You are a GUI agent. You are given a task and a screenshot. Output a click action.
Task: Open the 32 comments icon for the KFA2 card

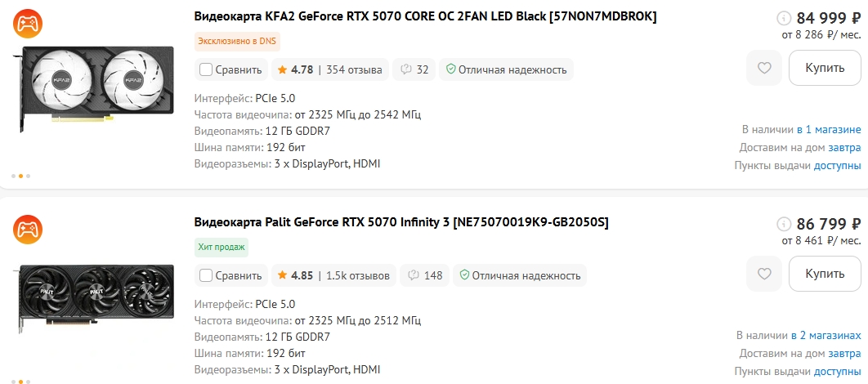click(x=414, y=69)
